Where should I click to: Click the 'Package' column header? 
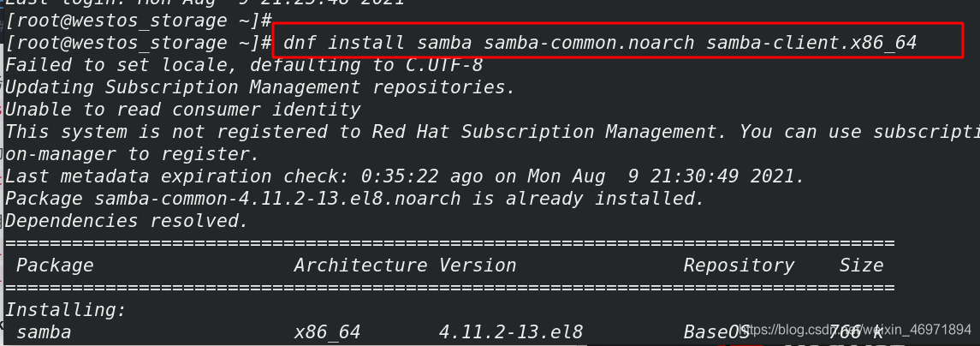(55, 265)
